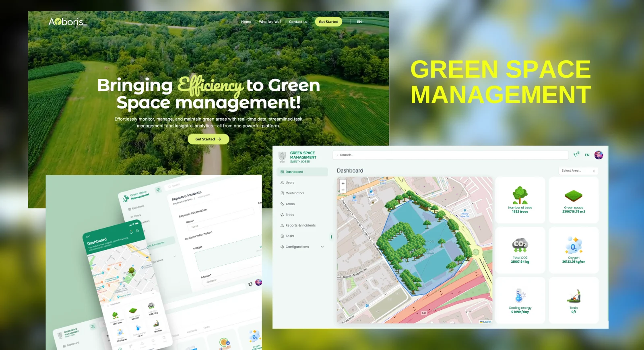Open the notifications bell in the dashboard
Screen dimensions: 644x350
tap(576, 155)
